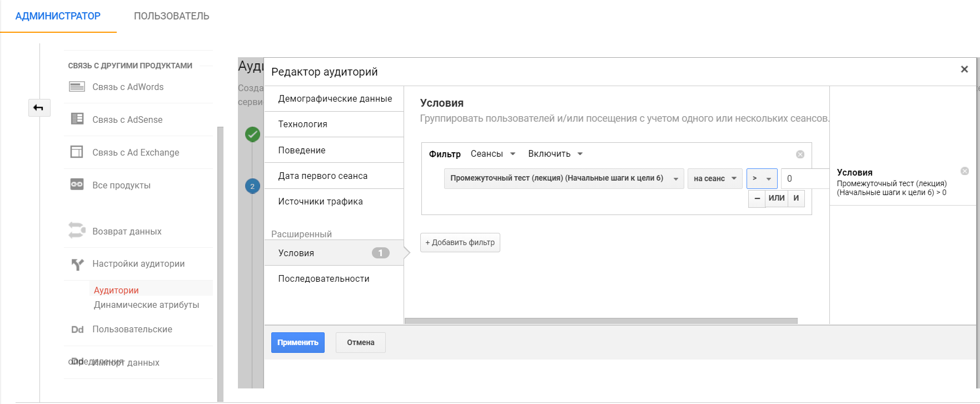The image size is (980, 404).
Task: Select the Поведение section
Action: tap(334, 150)
